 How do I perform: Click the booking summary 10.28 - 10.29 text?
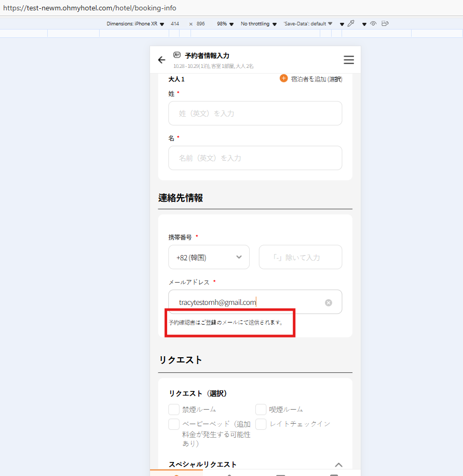213,66
